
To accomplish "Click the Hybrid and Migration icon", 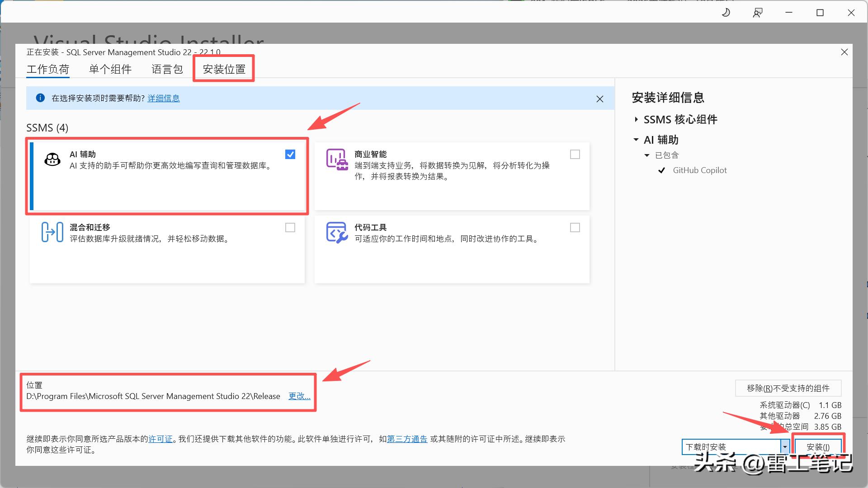I will (x=52, y=232).
